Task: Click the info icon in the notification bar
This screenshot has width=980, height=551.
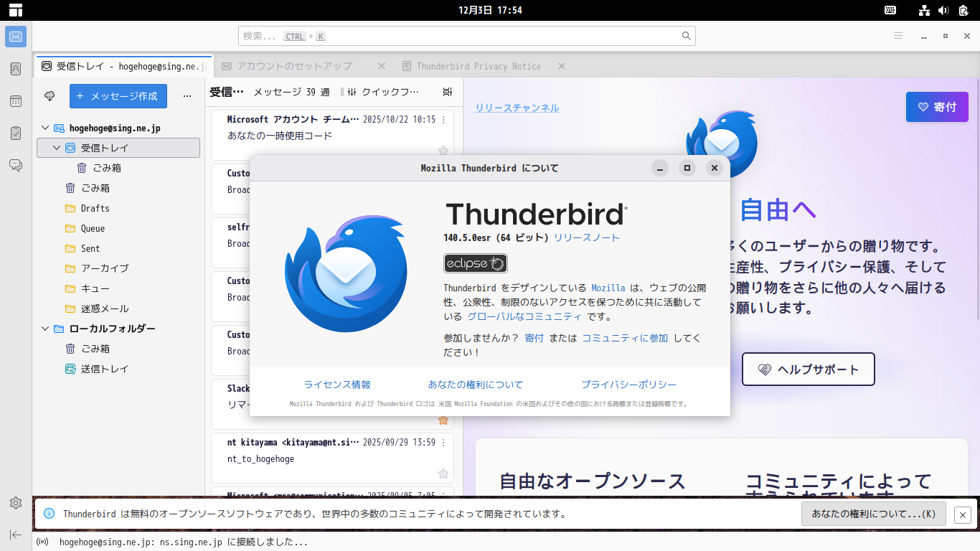Action: [x=50, y=514]
